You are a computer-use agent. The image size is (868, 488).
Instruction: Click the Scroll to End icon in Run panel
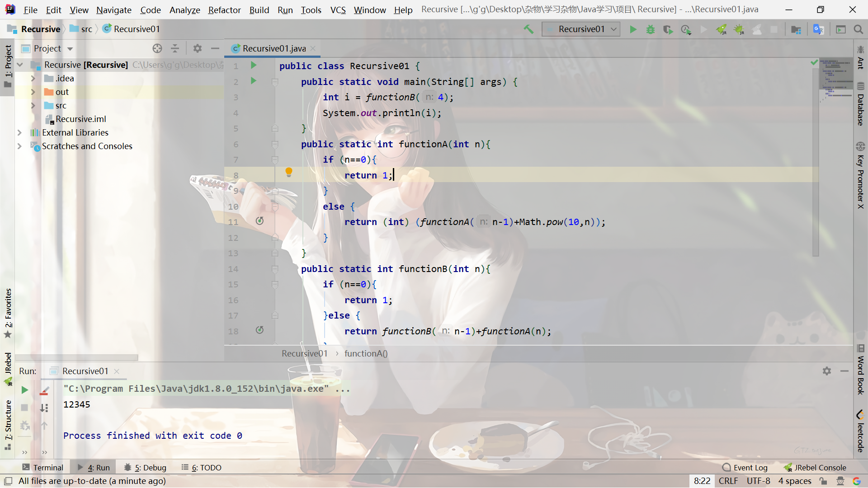click(x=44, y=408)
